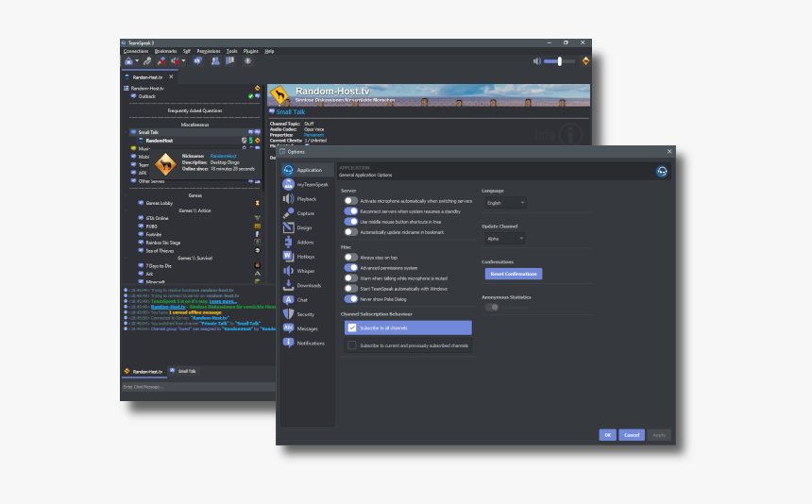This screenshot has height=504, width=812.
Task: Select the Outback channel
Action: pyautogui.click(x=146, y=96)
